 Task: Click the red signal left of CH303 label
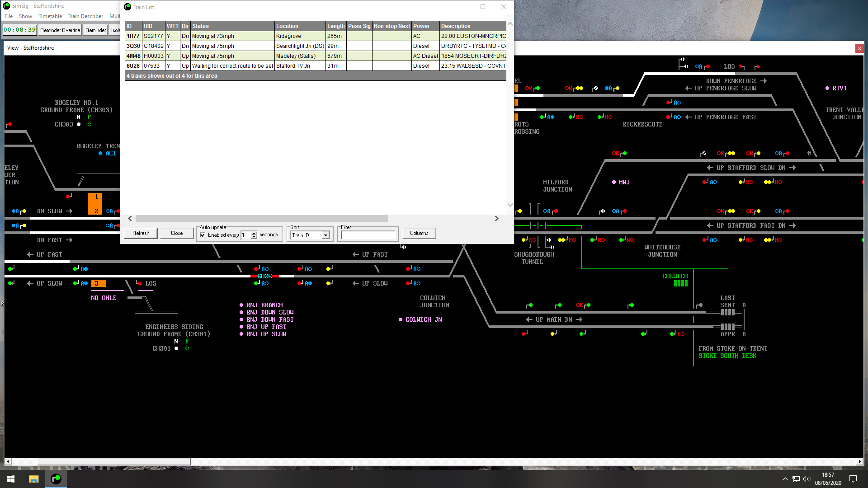(x=9, y=124)
